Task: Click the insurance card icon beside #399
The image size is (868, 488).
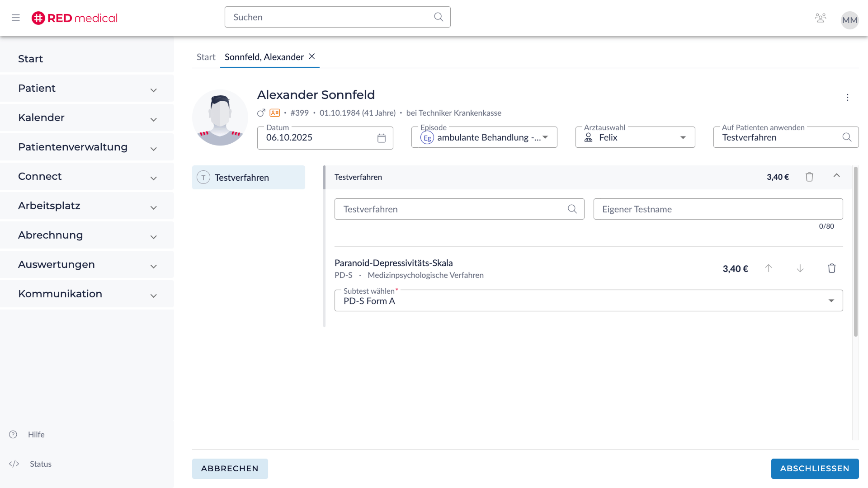Action: tap(274, 113)
